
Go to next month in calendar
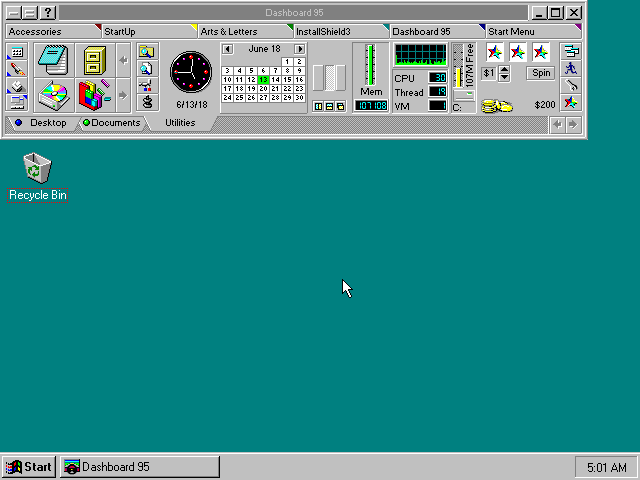[x=300, y=49]
